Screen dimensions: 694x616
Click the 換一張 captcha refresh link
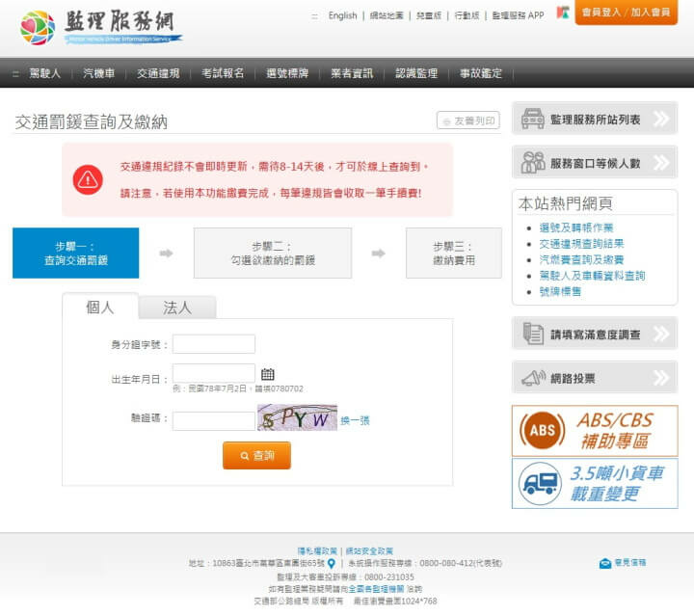[x=355, y=420]
